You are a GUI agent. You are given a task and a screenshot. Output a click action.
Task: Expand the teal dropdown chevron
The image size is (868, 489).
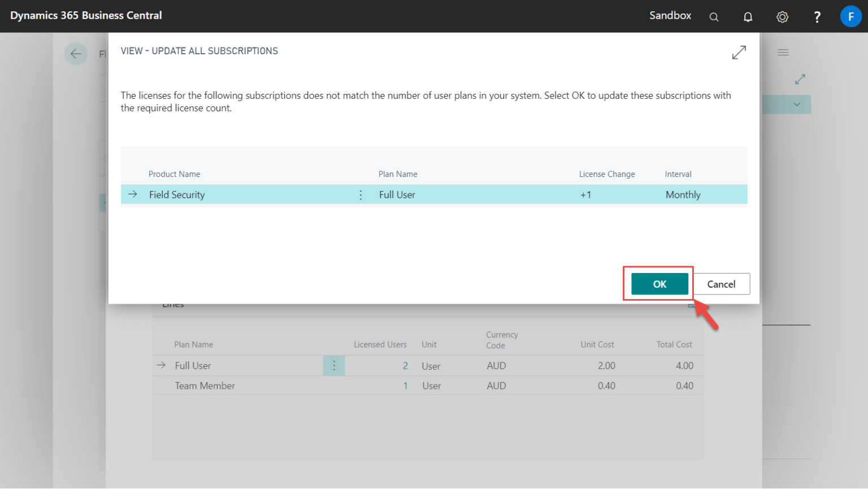click(x=796, y=105)
